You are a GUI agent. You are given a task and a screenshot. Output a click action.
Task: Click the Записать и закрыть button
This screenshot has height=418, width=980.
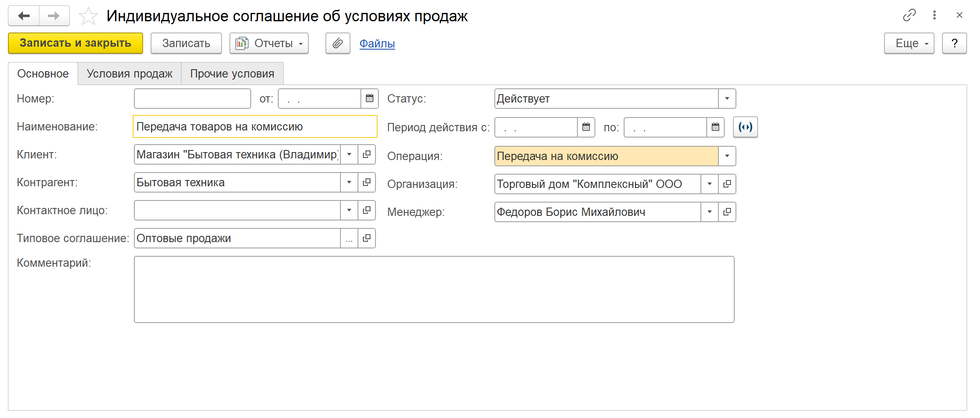(76, 43)
